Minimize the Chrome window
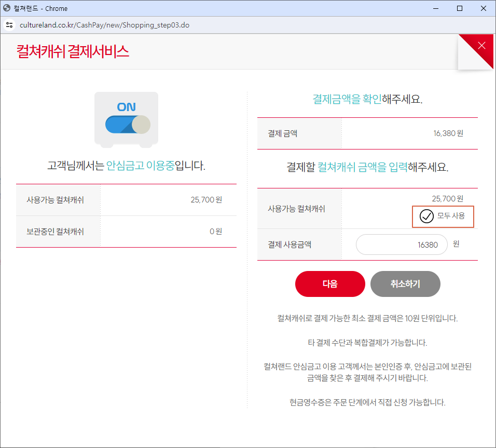Viewport: 496px width, 448px height. point(436,8)
